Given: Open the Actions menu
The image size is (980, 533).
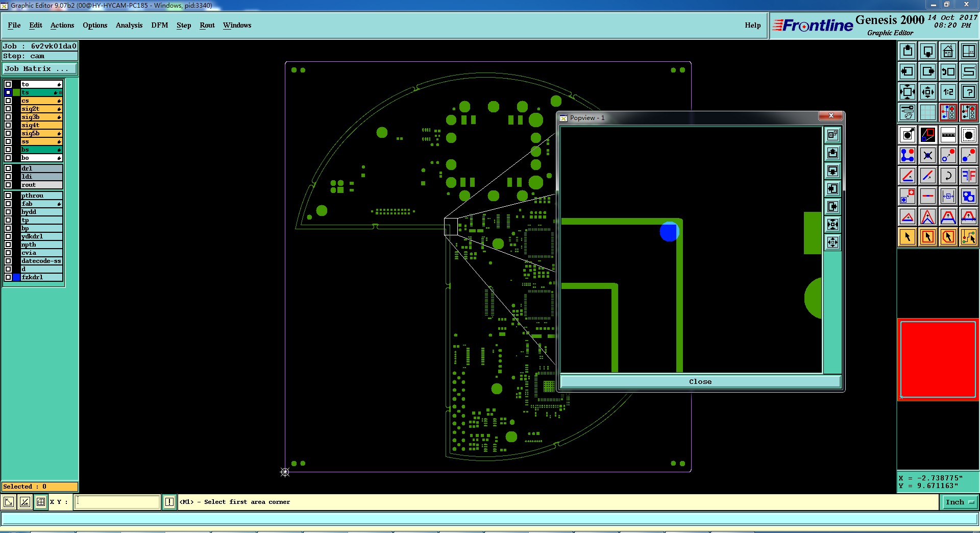Looking at the screenshot, I should (x=62, y=25).
